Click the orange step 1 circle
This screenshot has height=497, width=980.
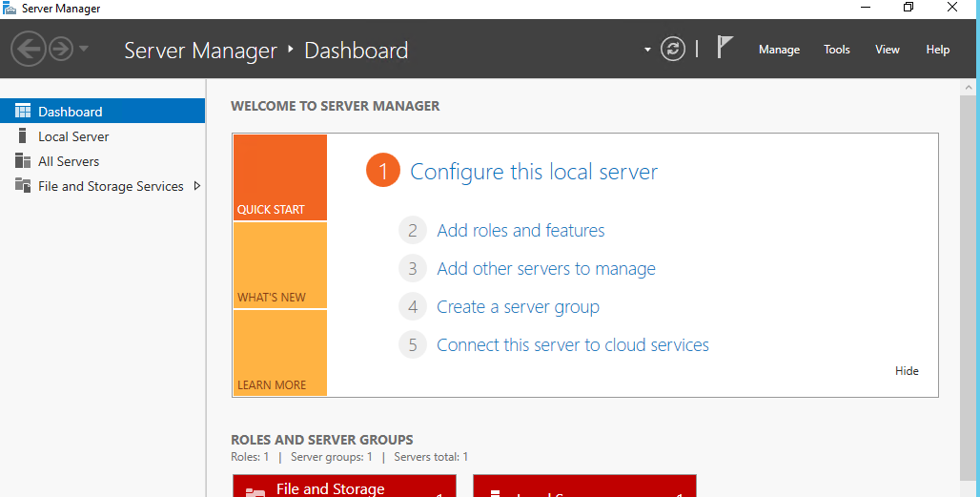[383, 170]
